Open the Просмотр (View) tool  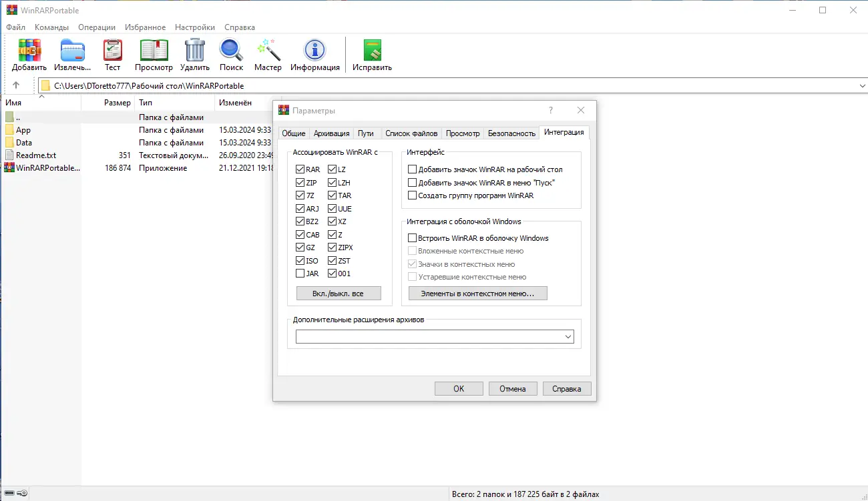154,50
